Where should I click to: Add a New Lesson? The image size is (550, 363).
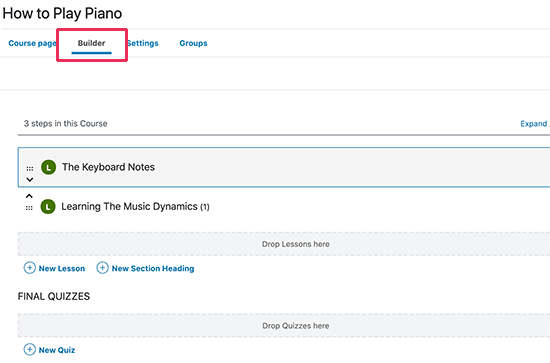point(62,269)
